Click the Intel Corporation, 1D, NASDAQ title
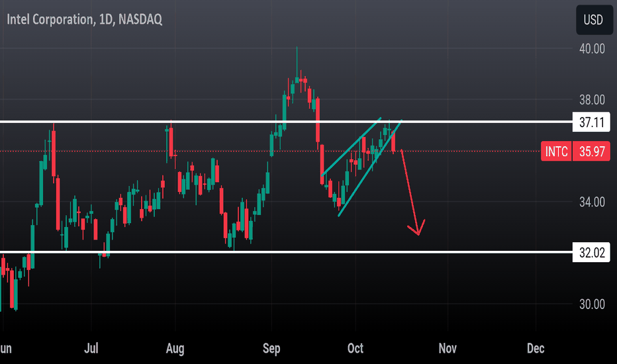617x364 pixels. coord(84,19)
